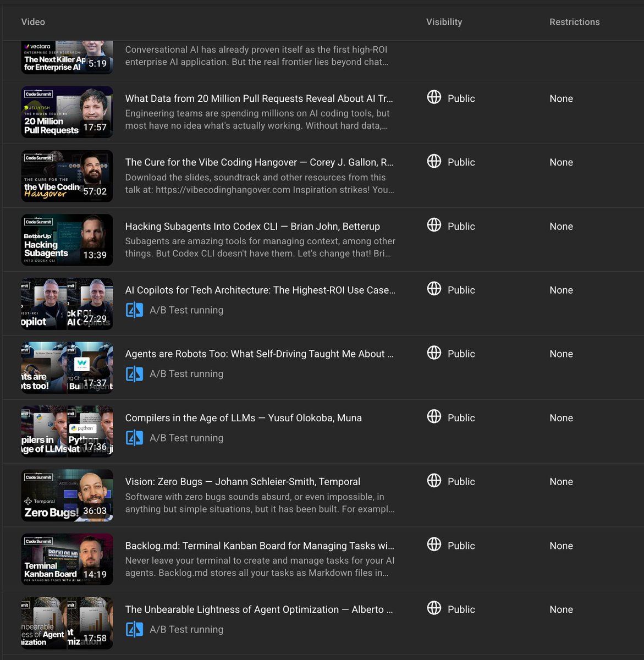Screen dimensions: 644x660
Task: Click 'A/B Test running' under AI Copilots video
Action: pos(186,310)
